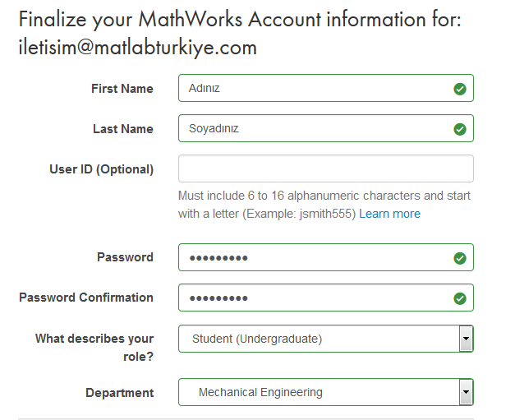This screenshot has height=420, width=515.
Task: Open the Learn more link
Action: (389, 214)
